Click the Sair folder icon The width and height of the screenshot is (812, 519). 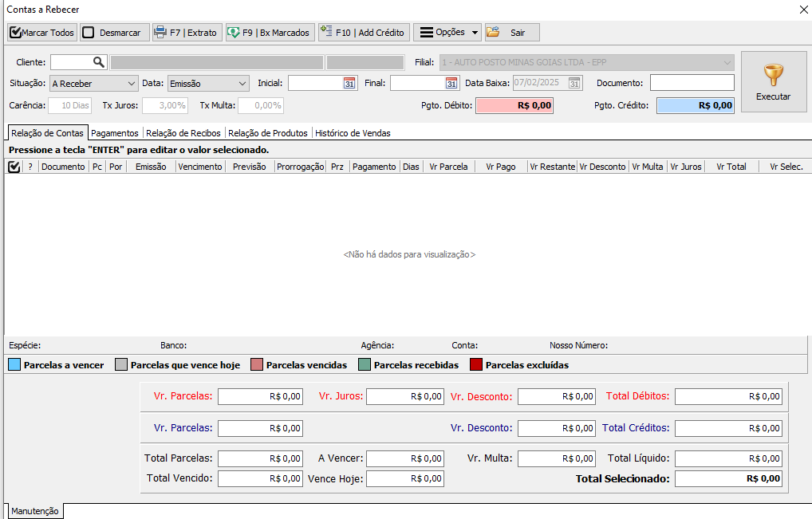click(x=493, y=33)
